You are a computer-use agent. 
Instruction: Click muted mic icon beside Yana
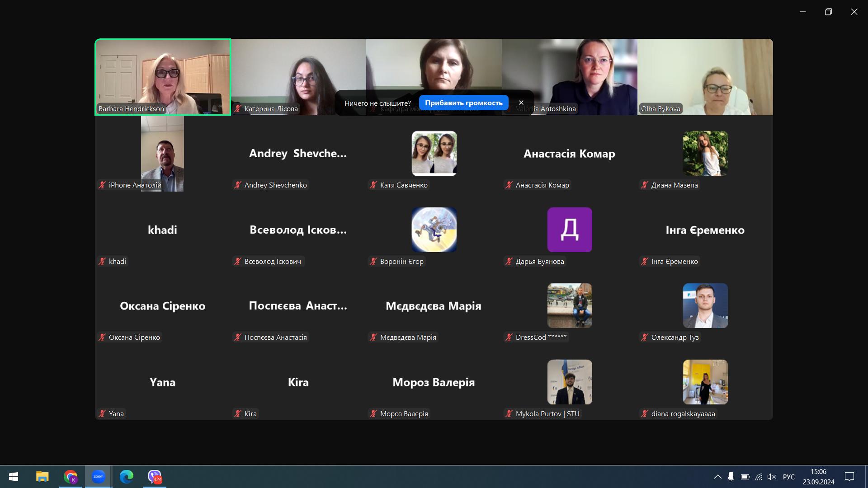tap(102, 414)
